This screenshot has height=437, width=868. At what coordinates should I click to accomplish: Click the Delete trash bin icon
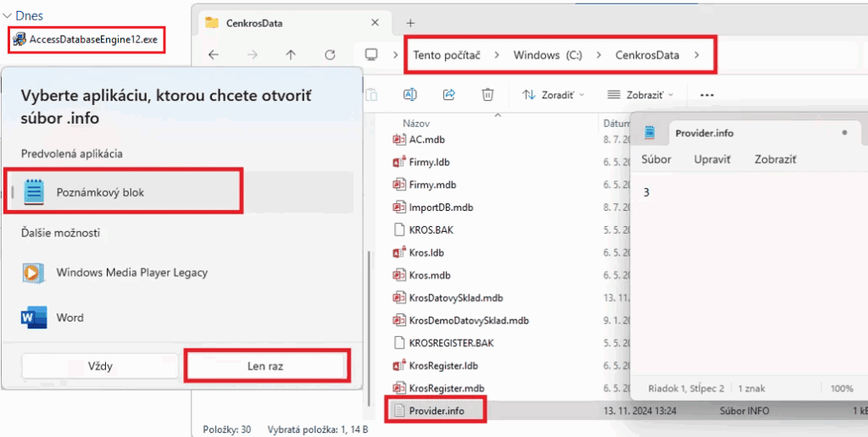[x=487, y=94]
